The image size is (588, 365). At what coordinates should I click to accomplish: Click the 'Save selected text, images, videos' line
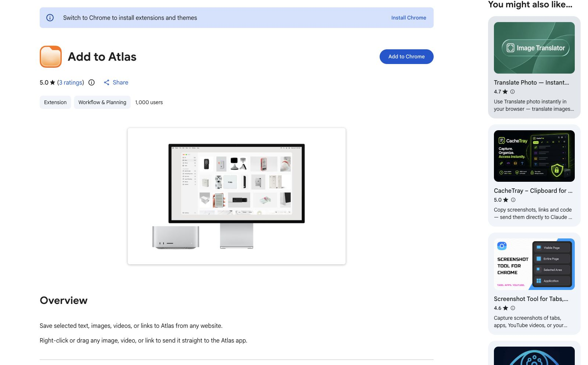pos(131,326)
